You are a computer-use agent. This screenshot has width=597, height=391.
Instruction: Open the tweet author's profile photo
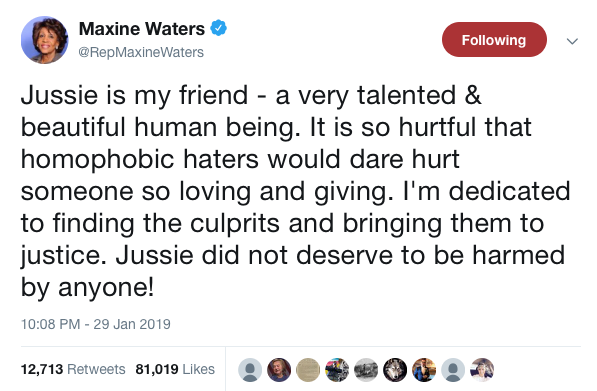point(45,40)
